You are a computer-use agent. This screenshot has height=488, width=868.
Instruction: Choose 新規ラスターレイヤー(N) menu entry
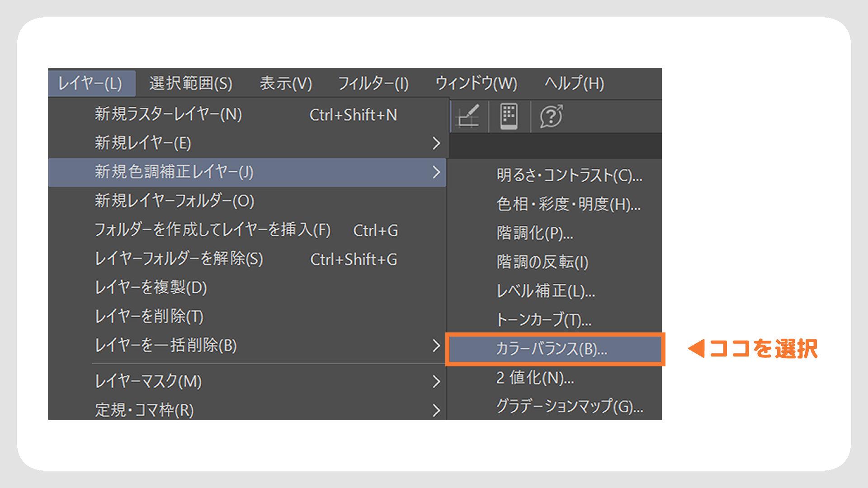tap(168, 114)
